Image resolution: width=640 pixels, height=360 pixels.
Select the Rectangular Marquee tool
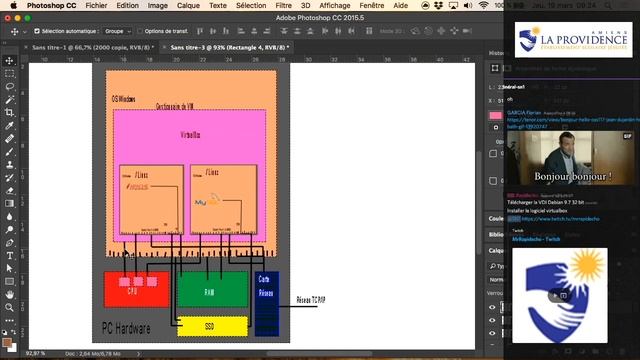(9, 74)
